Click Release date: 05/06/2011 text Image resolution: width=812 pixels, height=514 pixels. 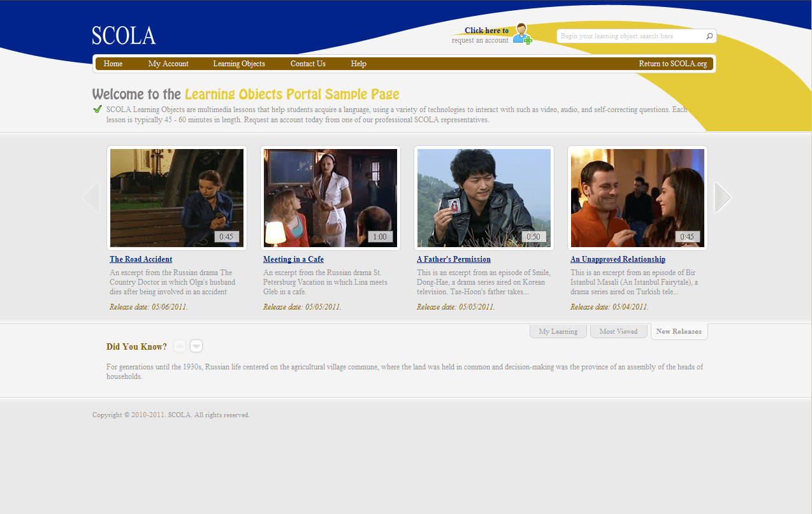[x=149, y=307]
